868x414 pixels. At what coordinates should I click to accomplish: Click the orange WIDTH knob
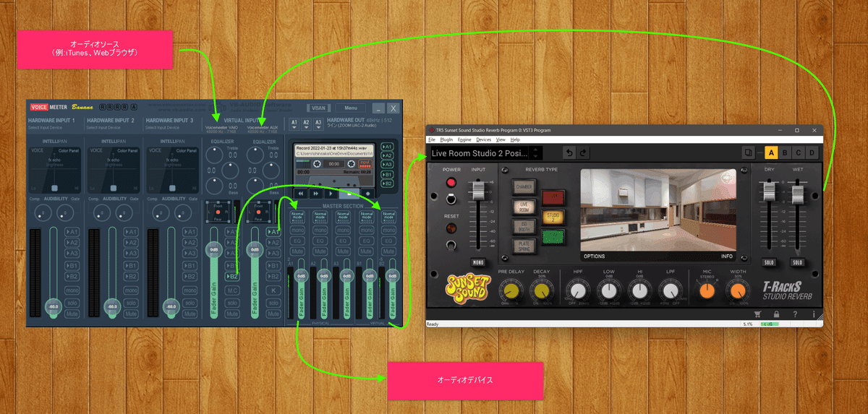click(737, 291)
